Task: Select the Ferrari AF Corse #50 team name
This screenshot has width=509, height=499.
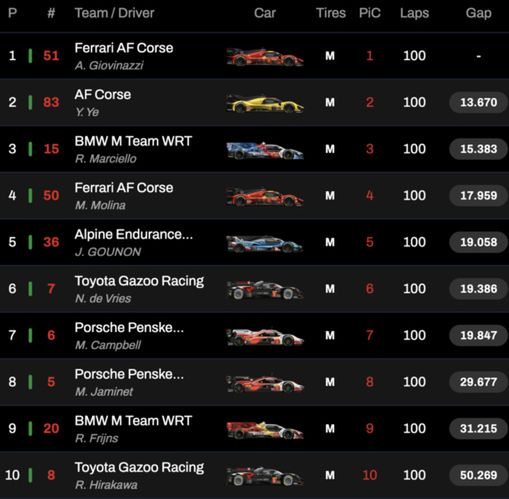Action: [124, 188]
